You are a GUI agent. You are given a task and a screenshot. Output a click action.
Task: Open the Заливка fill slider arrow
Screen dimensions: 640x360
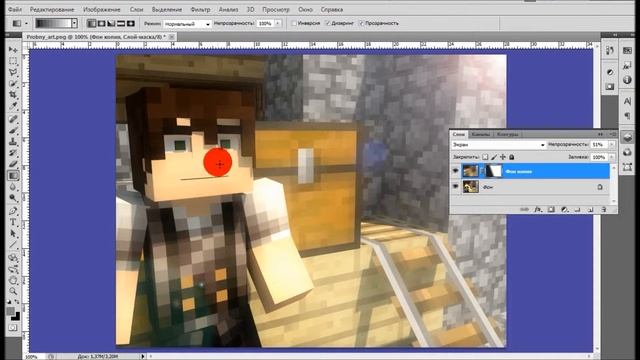point(611,157)
